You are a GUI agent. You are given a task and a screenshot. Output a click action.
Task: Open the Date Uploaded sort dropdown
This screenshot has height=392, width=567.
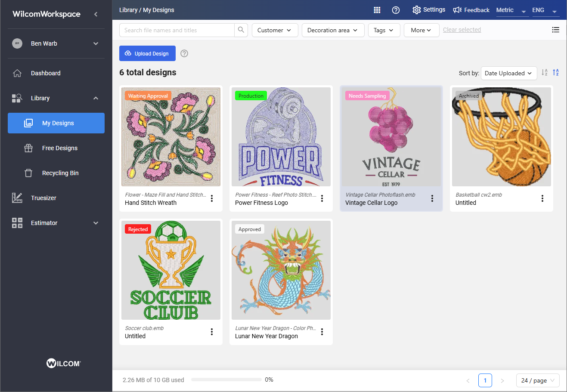508,73
